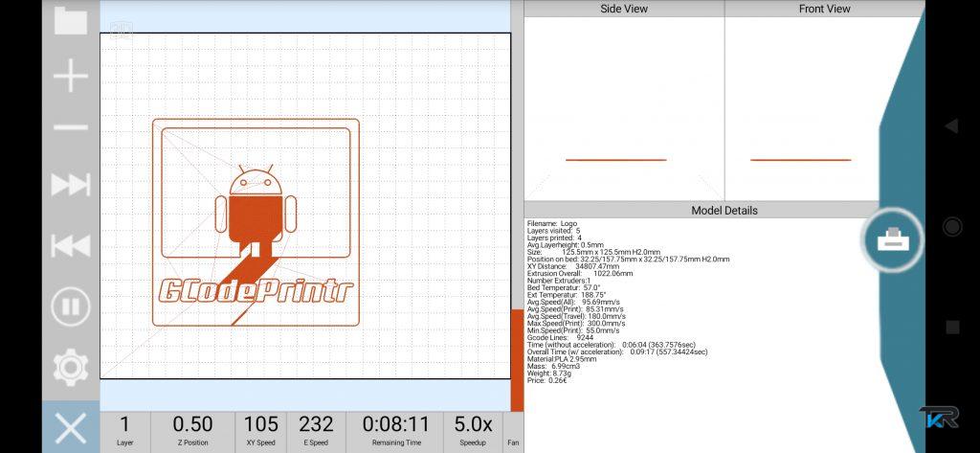Click the 'Position on bed' line
This screenshot has width=980, height=453.
pyautogui.click(x=628, y=259)
